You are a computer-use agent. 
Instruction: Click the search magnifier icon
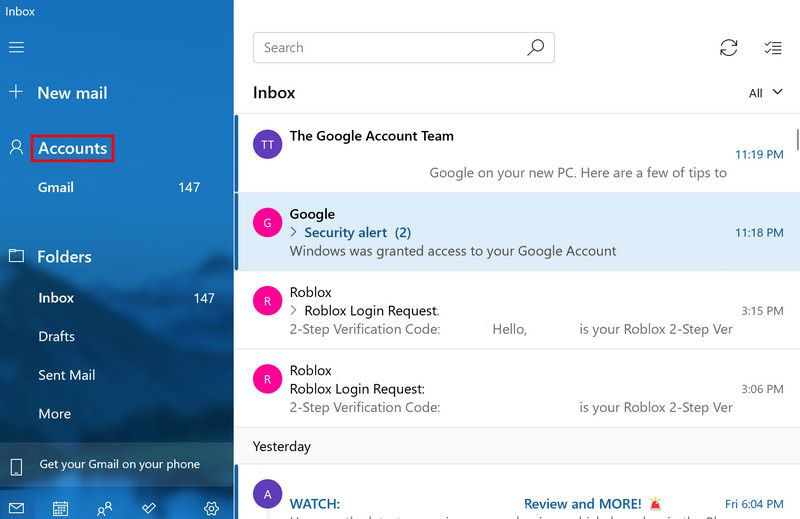click(535, 47)
